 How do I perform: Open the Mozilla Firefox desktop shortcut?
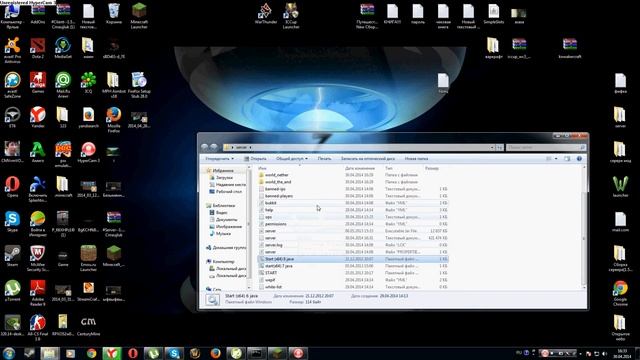pyautogui.click(x=113, y=119)
